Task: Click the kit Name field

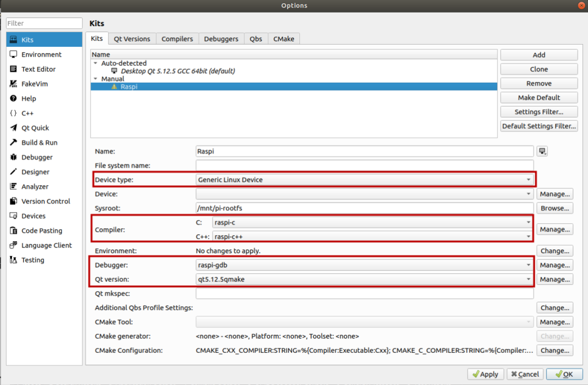Action: pyautogui.click(x=364, y=151)
